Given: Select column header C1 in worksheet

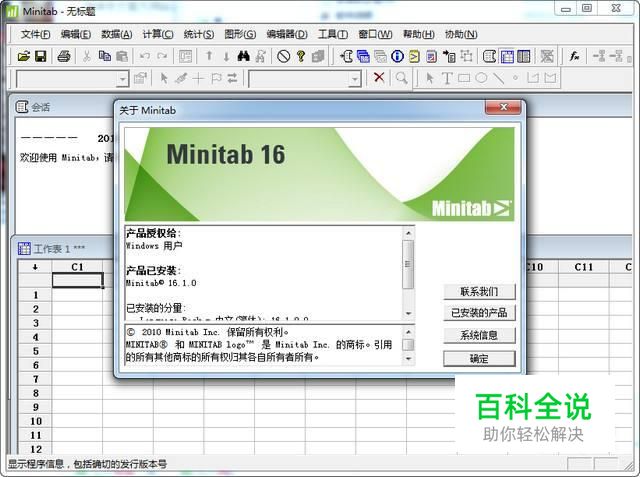Looking at the screenshot, I should click(77, 267).
